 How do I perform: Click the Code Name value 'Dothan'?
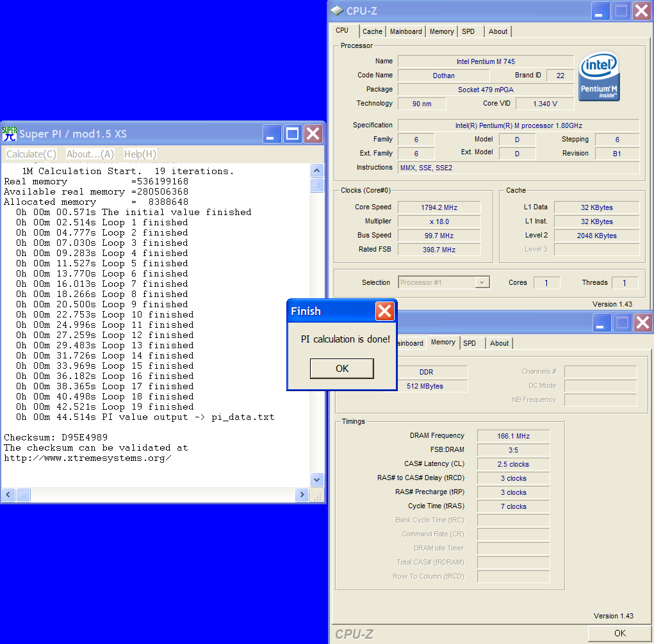[x=444, y=76]
